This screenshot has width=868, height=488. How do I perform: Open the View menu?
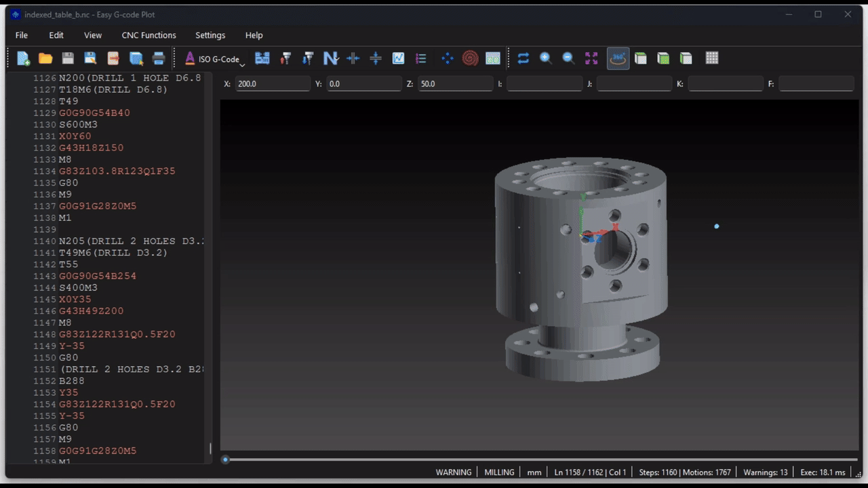[x=93, y=35]
